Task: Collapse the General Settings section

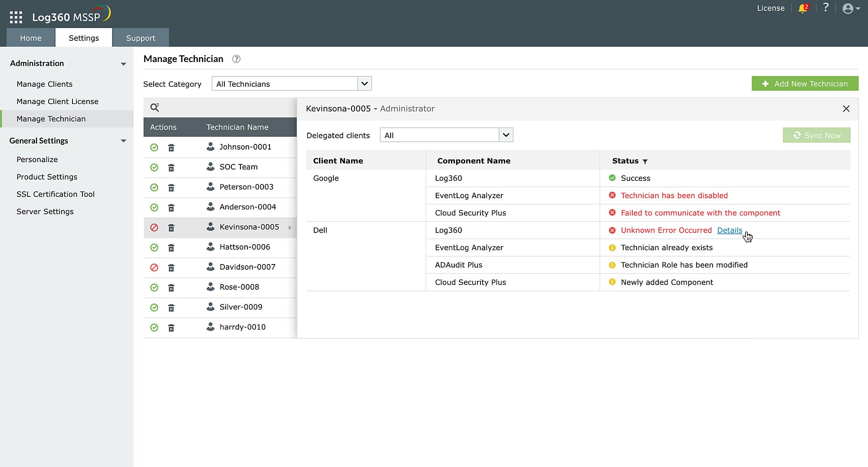Action: 123,141
